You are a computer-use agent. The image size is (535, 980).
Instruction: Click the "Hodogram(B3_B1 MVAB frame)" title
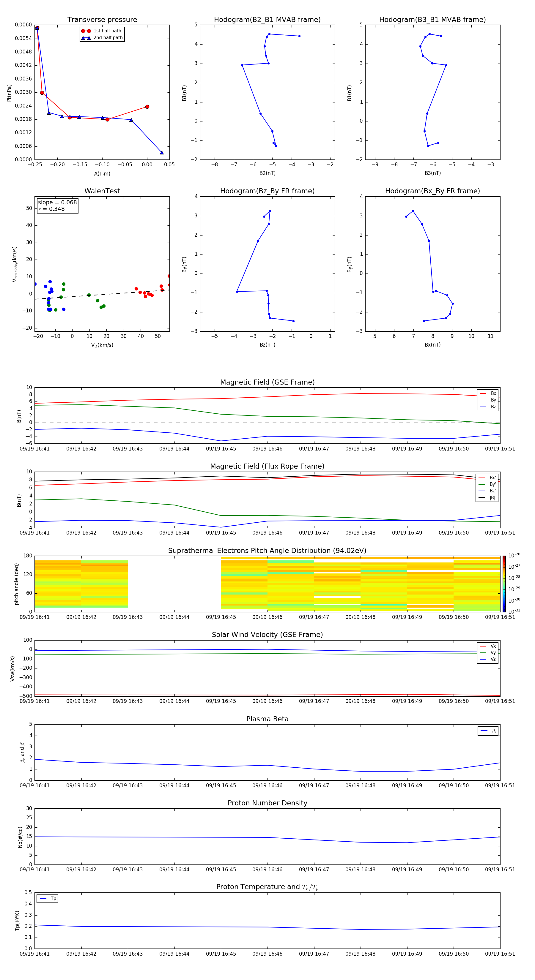pos(432,20)
